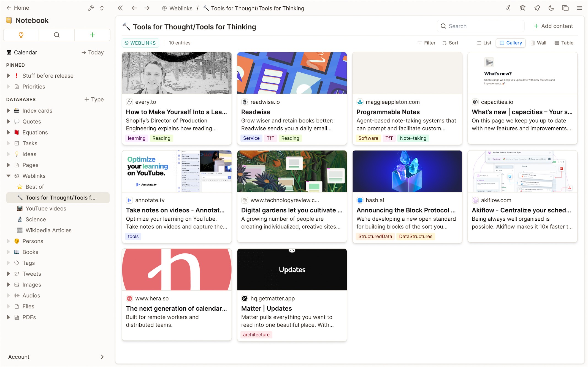Switch to Wall view
The height and width of the screenshot is (367, 588).
click(x=538, y=43)
